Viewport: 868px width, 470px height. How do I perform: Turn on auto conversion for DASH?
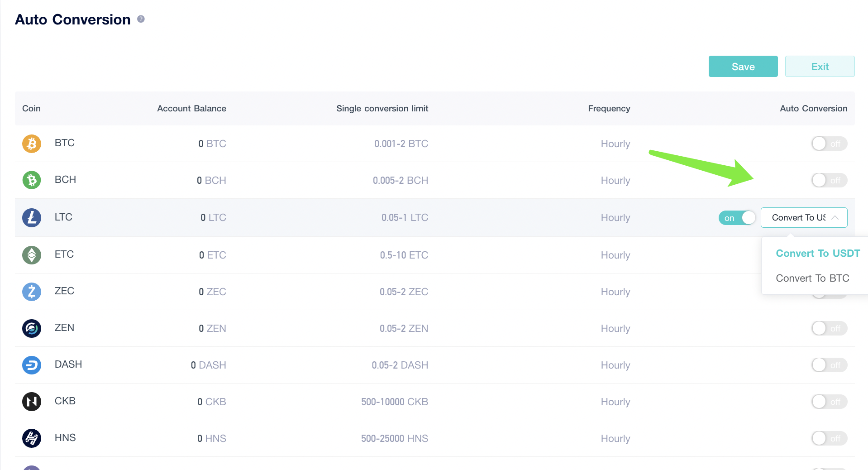click(x=829, y=365)
